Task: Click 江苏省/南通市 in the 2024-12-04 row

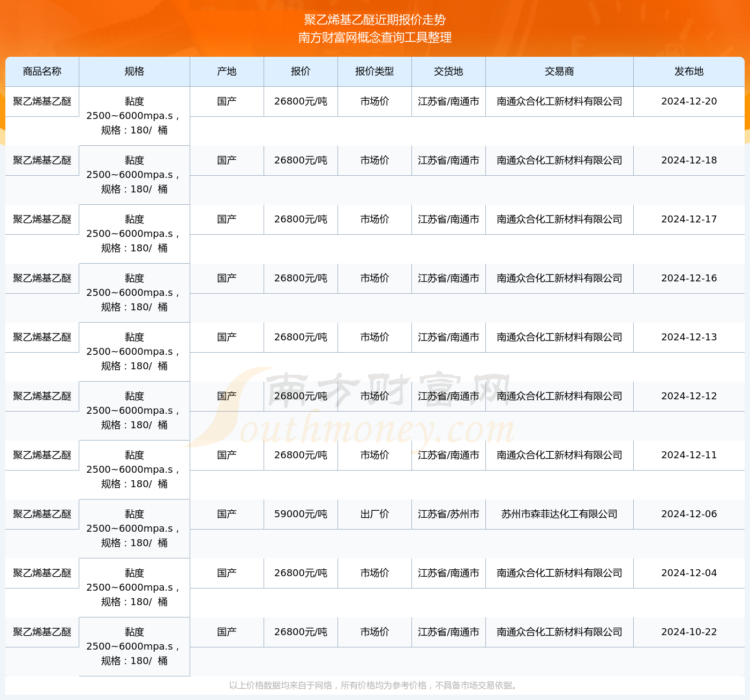Action: (448, 573)
